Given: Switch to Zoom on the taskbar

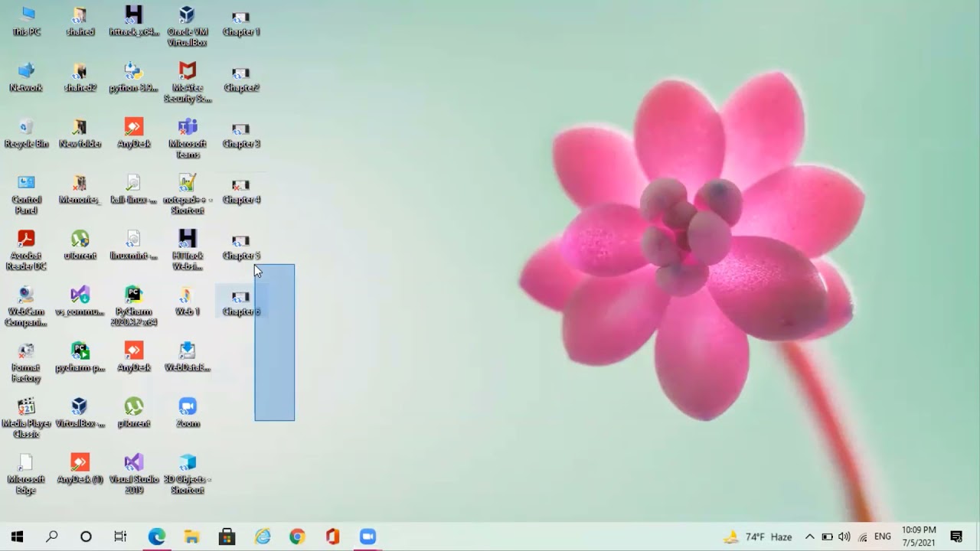Looking at the screenshot, I should click(367, 536).
